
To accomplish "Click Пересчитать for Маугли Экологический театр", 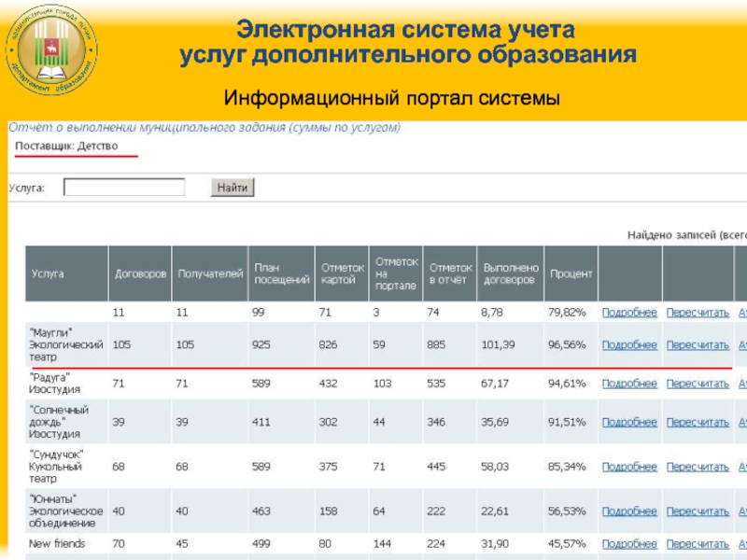I will 697,344.
